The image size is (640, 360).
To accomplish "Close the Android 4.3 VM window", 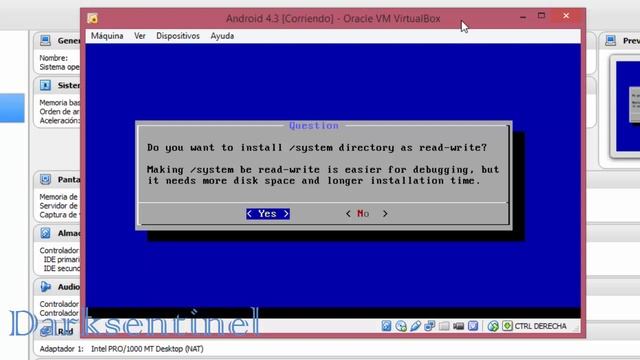I will tap(566, 16).
